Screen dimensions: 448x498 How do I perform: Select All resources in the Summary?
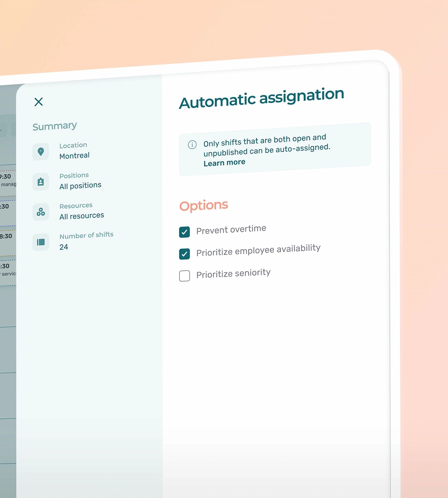[81, 215]
